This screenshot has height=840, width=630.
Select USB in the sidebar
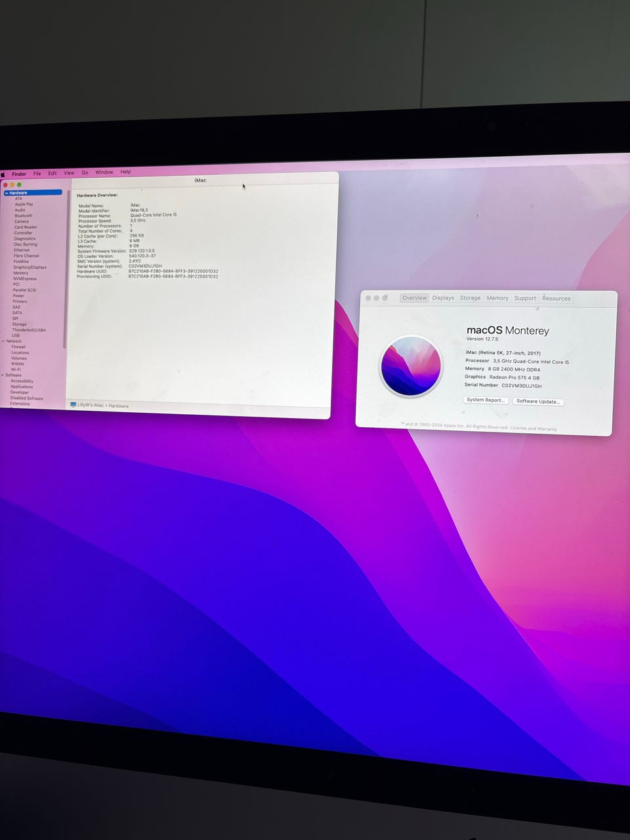pos(16,335)
